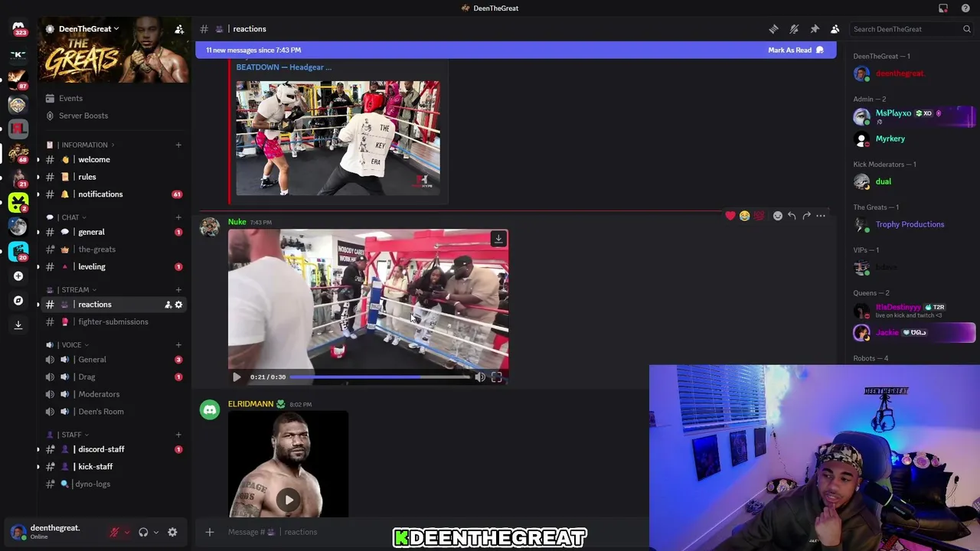Click Nuke's username

[x=237, y=222]
